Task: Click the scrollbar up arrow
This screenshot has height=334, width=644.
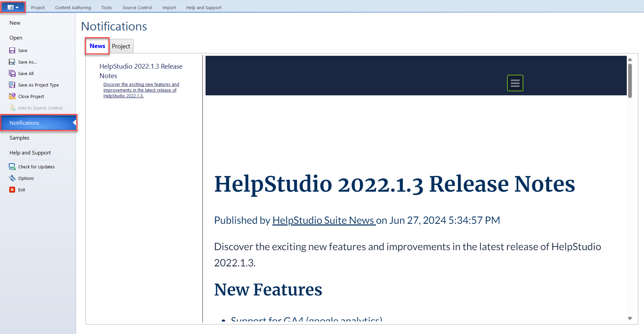Action: [630, 59]
